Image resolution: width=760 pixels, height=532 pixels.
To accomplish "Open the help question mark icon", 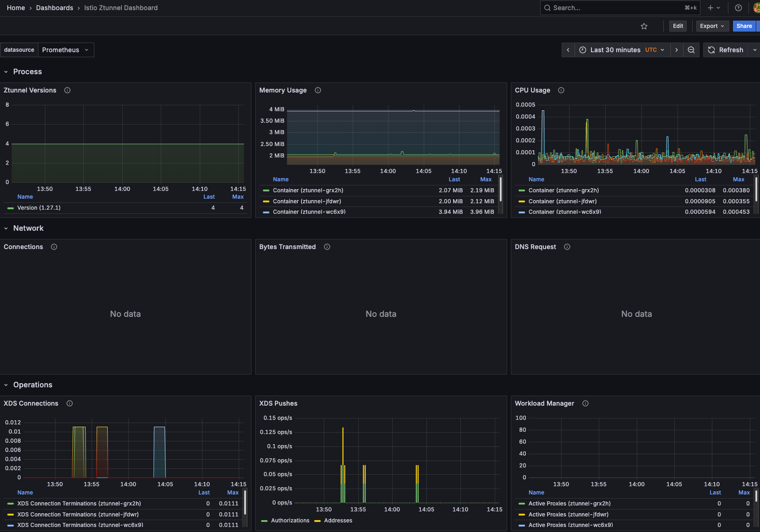I will click(738, 8).
